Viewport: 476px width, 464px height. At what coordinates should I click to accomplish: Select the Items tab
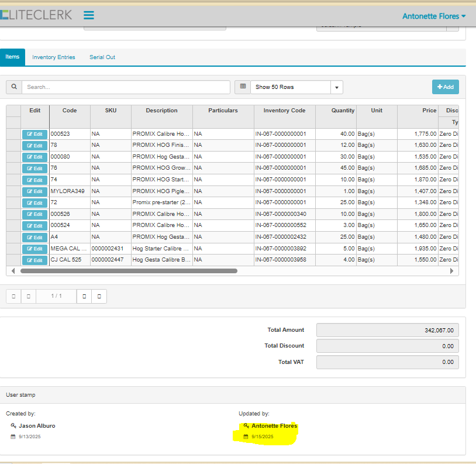pyautogui.click(x=12, y=57)
